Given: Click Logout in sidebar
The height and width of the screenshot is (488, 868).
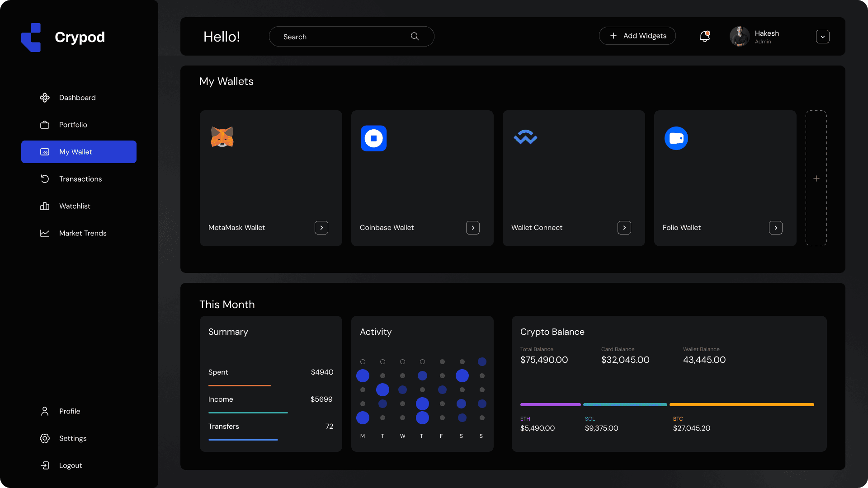Looking at the screenshot, I should [x=70, y=465].
